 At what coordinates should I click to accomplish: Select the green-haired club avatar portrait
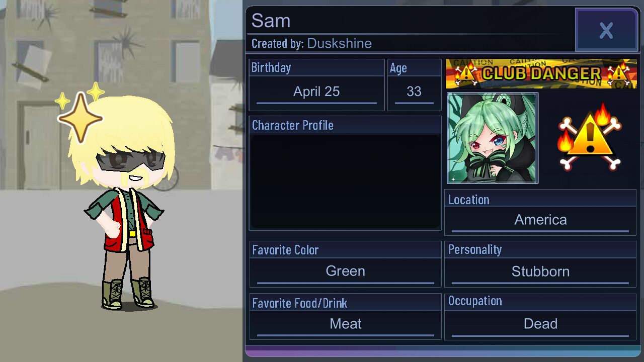click(493, 138)
